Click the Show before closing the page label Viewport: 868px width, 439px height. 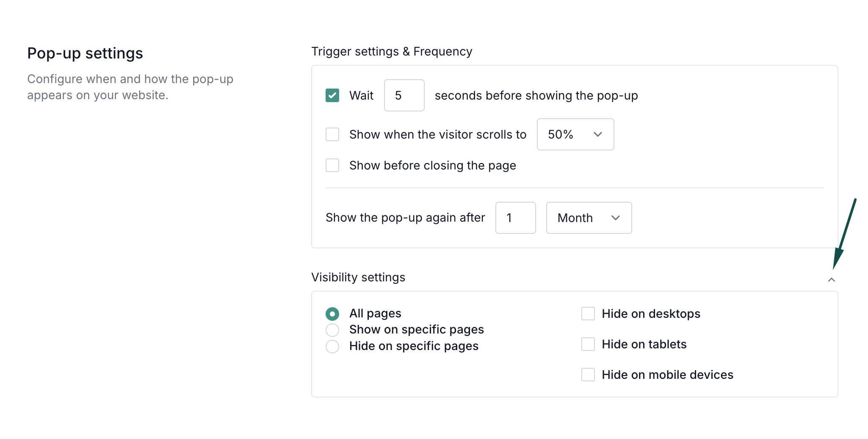coord(432,165)
